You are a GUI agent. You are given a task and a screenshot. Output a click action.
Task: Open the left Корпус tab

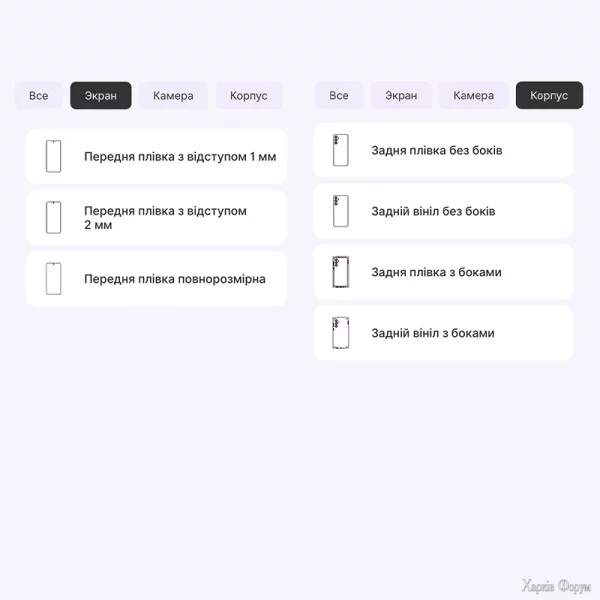pos(249,96)
